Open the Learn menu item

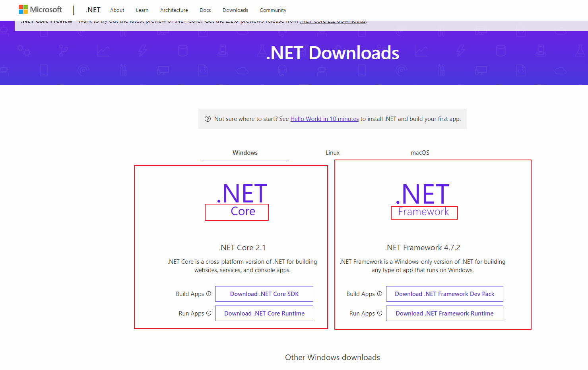coord(142,10)
